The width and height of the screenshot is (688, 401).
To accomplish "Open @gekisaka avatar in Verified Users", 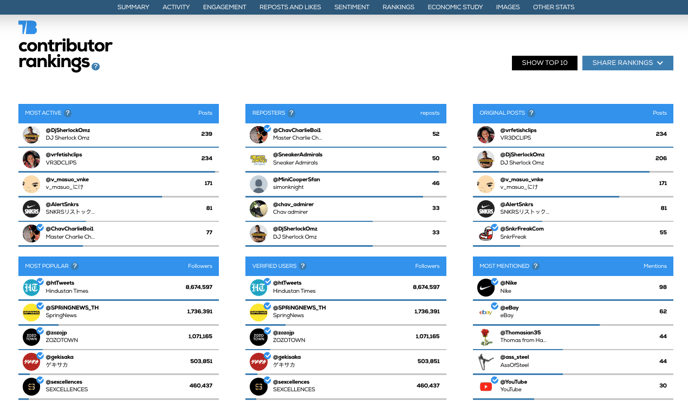I will 258,362.
